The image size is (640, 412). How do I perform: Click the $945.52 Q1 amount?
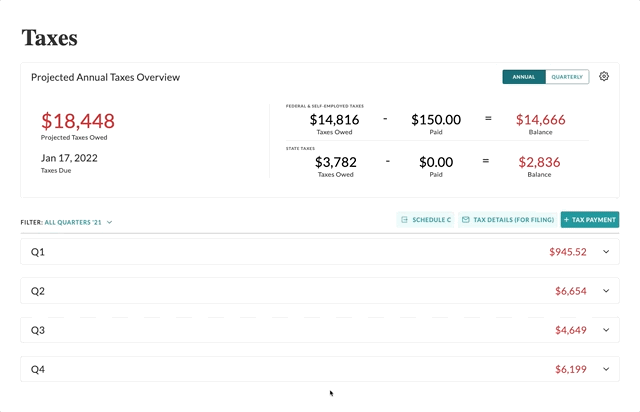pyautogui.click(x=568, y=252)
